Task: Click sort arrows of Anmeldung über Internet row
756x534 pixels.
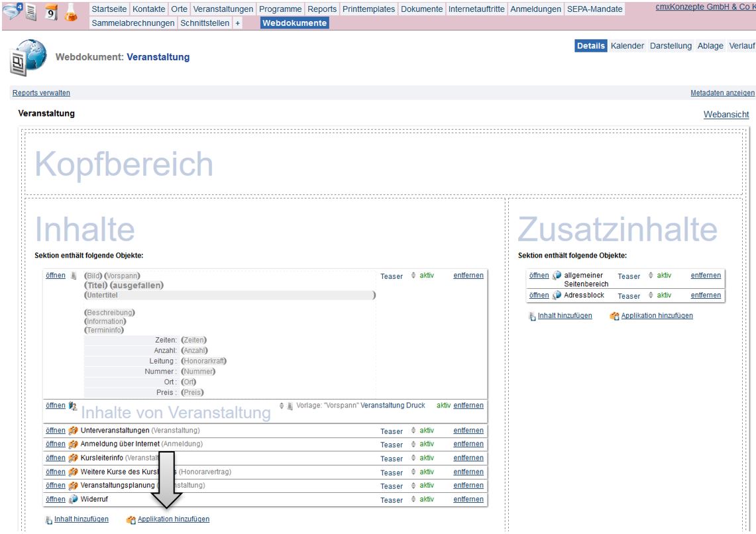Action: click(413, 445)
